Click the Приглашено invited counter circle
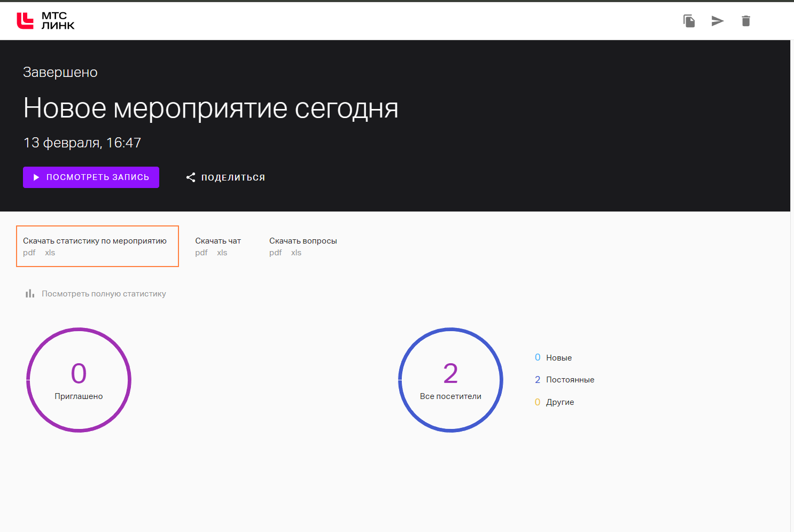This screenshot has width=794, height=532. [79, 380]
